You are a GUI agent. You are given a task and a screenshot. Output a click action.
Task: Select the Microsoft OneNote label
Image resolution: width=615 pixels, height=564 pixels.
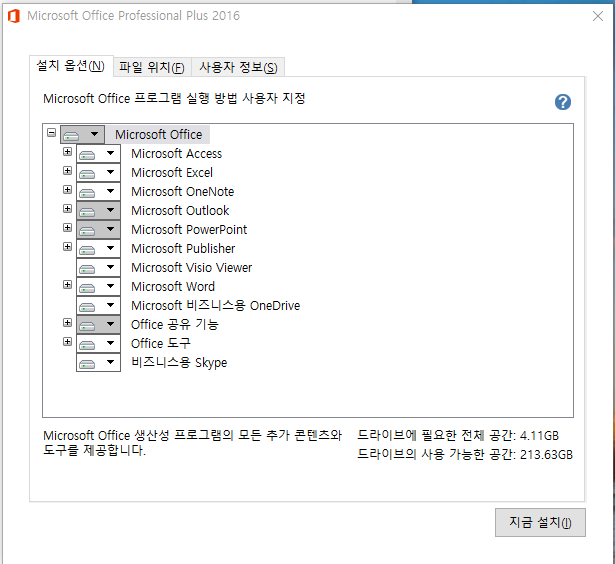pos(182,192)
